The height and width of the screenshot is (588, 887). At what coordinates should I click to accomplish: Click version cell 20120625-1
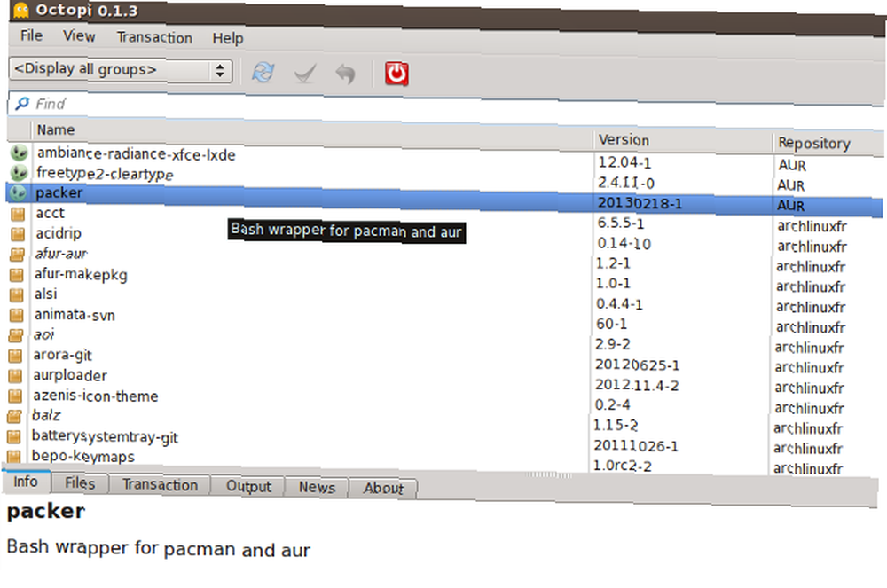(637, 365)
